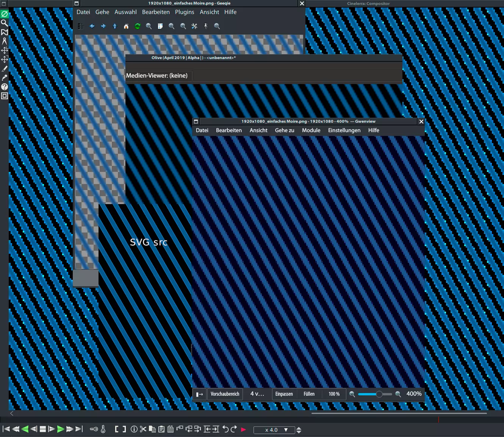Open the Plugins menu in Geeqie
The width and height of the screenshot is (504, 437).
185,12
